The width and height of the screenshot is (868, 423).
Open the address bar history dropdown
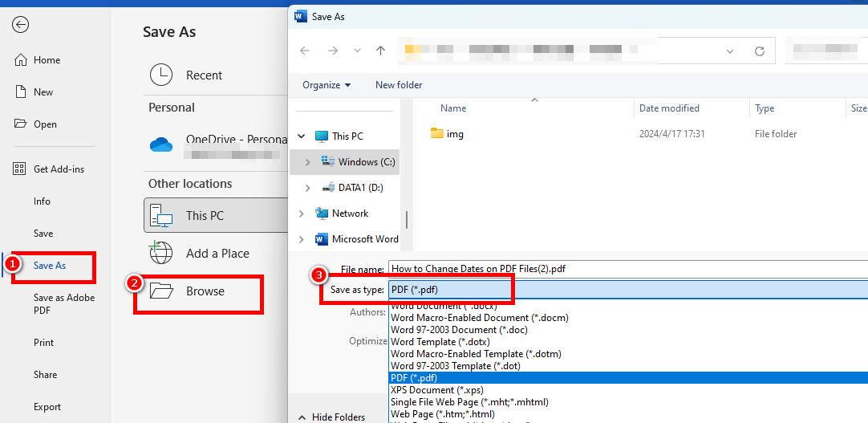730,51
